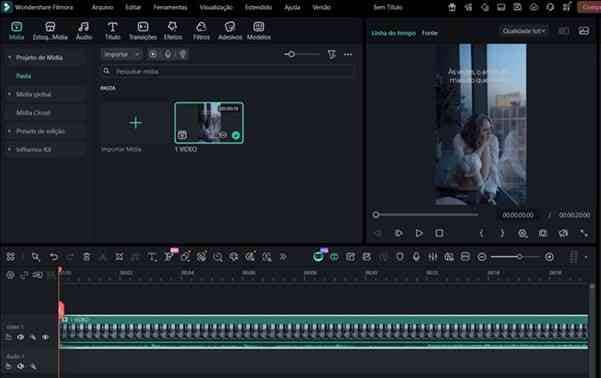601x378 pixels.
Task: Set mark-in point in preview
Action: 482,233
